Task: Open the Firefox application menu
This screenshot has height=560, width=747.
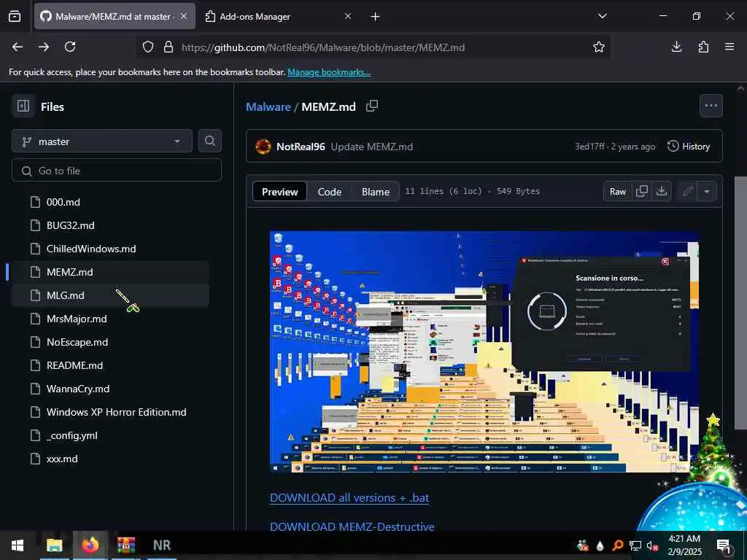Action: pos(729,47)
